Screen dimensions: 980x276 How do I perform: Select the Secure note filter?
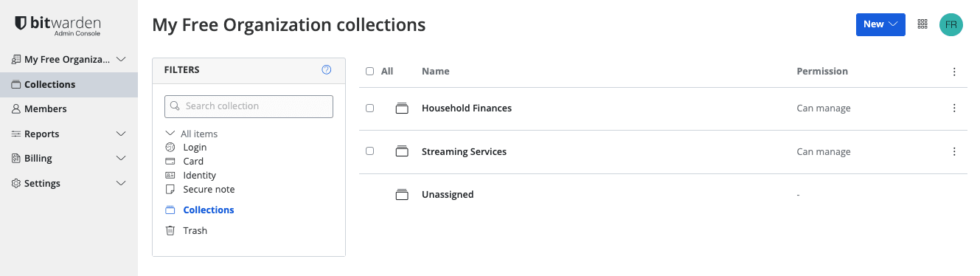point(209,190)
